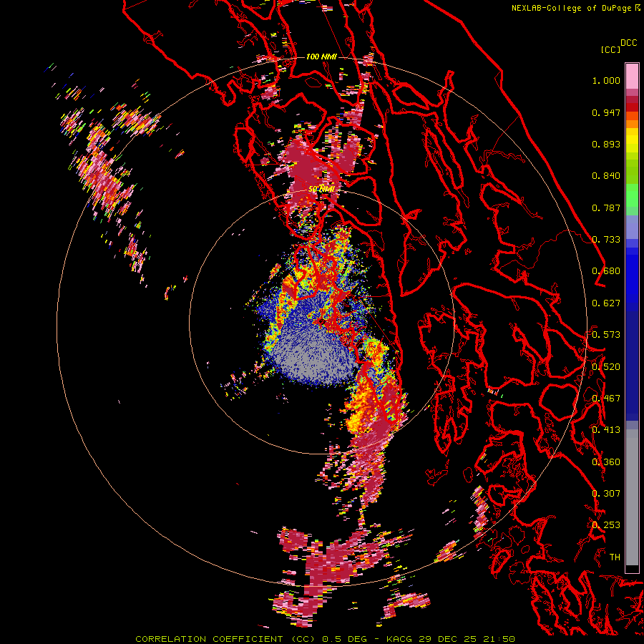The width and height of the screenshot is (644, 644).
Task: Click the 0.573 legend value
Action: (606, 335)
